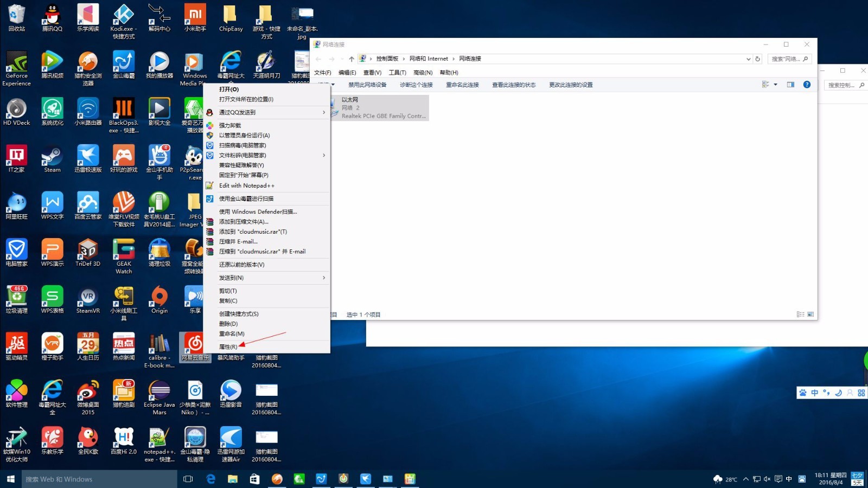Toggle the preview pane icon in 网络连接 window
This screenshot has width=868, height=488.
click(x=790, y=85)
